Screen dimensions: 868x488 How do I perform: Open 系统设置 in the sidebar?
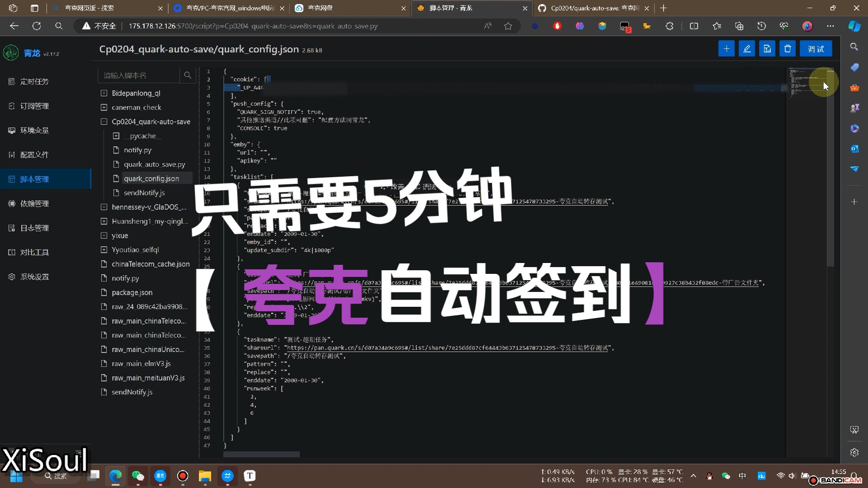(x=34, y=277)
